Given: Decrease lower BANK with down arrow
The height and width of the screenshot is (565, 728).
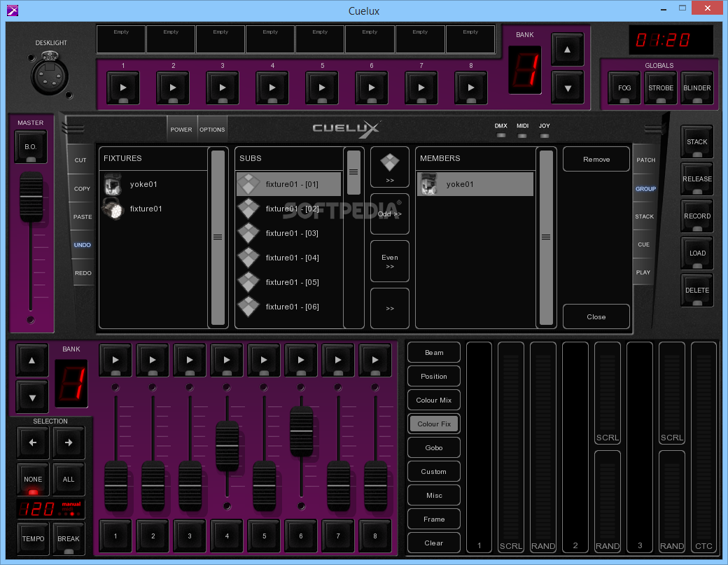Looking at the screenshot, I should 32,398.
